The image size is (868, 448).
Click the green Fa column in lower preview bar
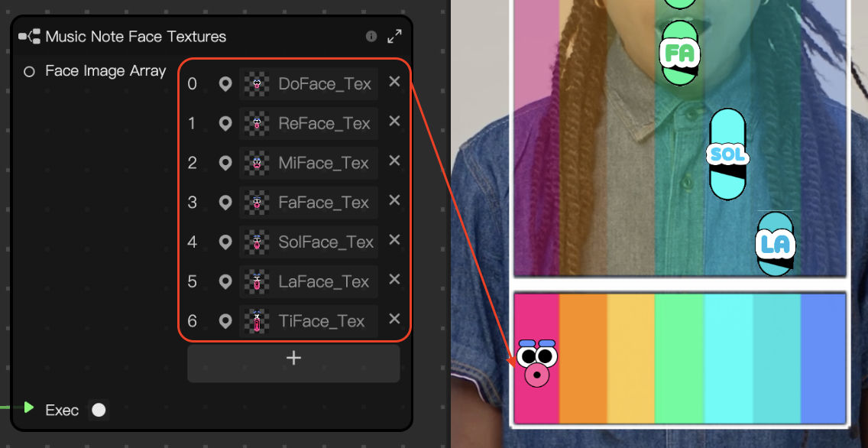tap(679, 359)
